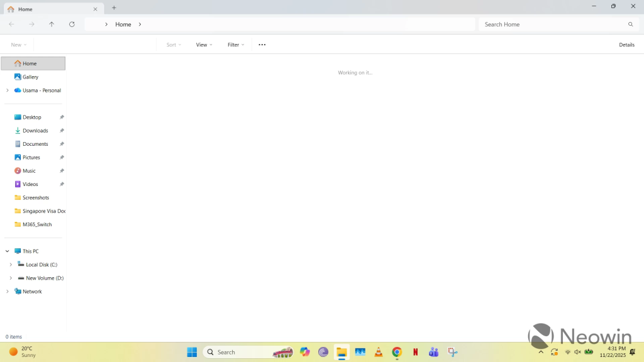Open a new Explorer tab
The image size is (644, 362).
click(114, 9)
